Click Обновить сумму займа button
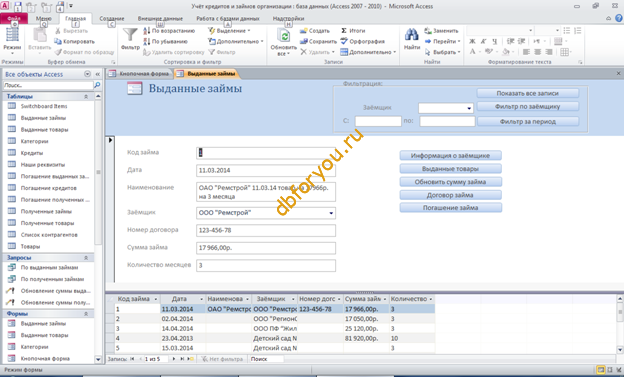Screen dimensions: 624x377 pos(450,182)
